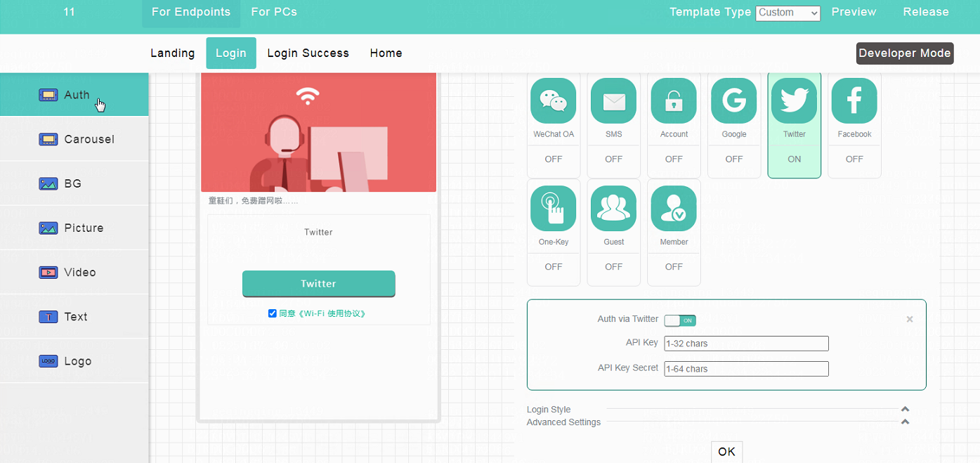
Task: Click the red Wi-Fi banner image
Action: tap(319, 132)
